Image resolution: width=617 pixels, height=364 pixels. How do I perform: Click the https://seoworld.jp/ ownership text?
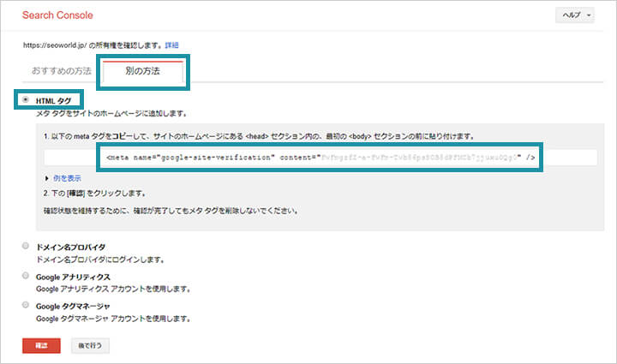coord(93,45)
